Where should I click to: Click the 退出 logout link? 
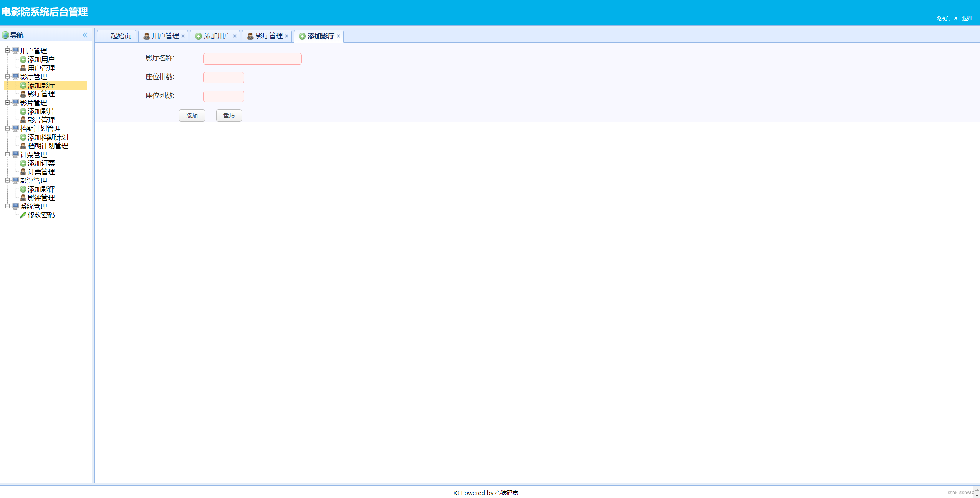click(x=967, y=18)
